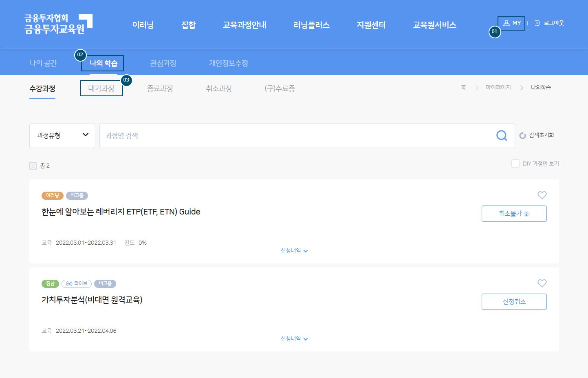Enable the DIY 과정만 보기 checkbox
588x378 pixels.
click(x=515, y=164)
